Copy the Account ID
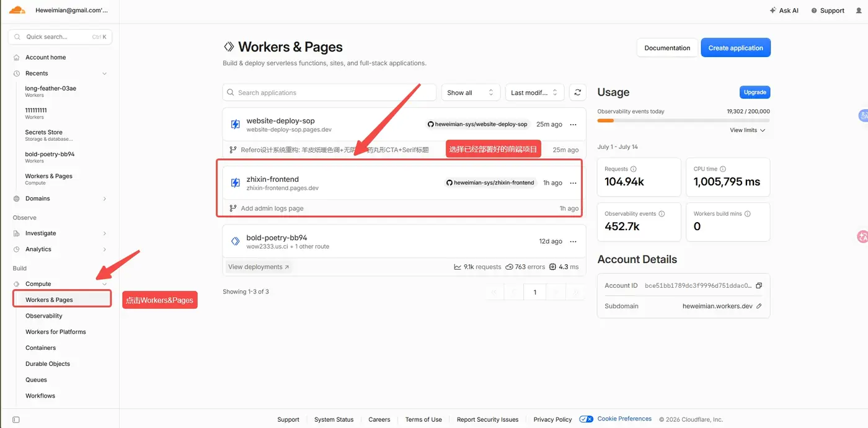 [759, 285]
